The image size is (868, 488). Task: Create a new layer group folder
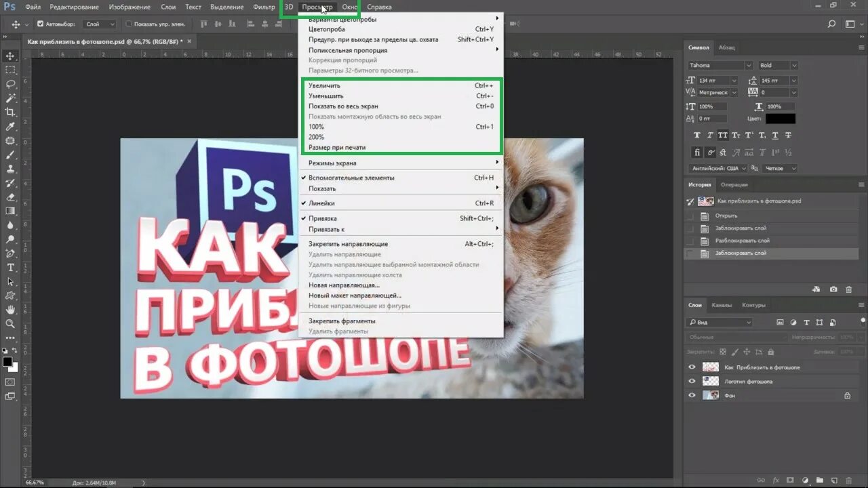[x=820, y=480]
